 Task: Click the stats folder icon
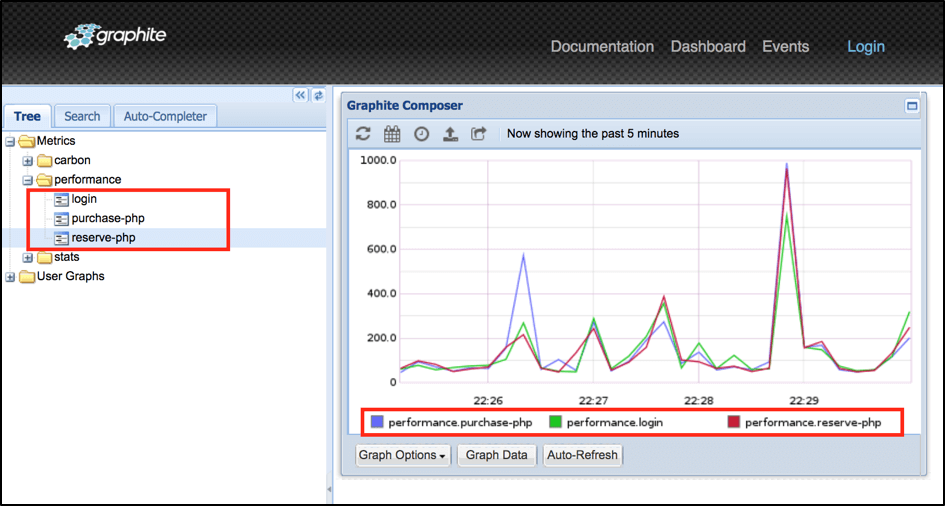44,257
